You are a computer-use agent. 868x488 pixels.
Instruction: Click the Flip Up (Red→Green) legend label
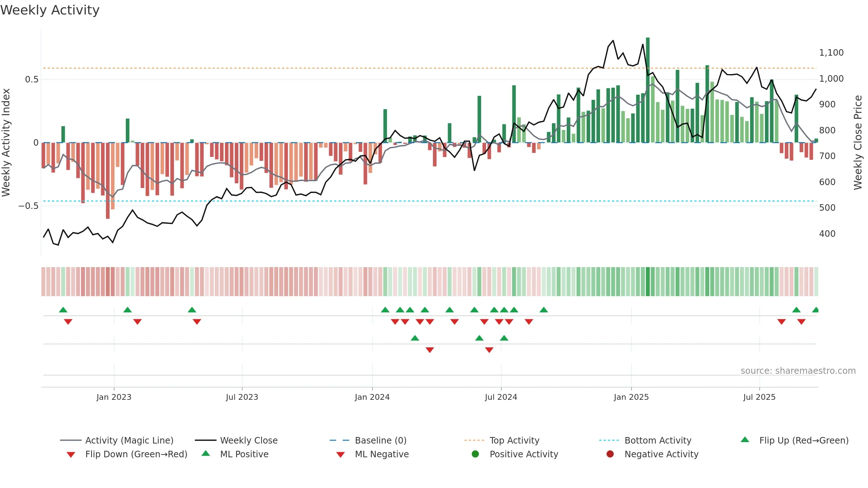pyautogui.click(x=804, y=440)
